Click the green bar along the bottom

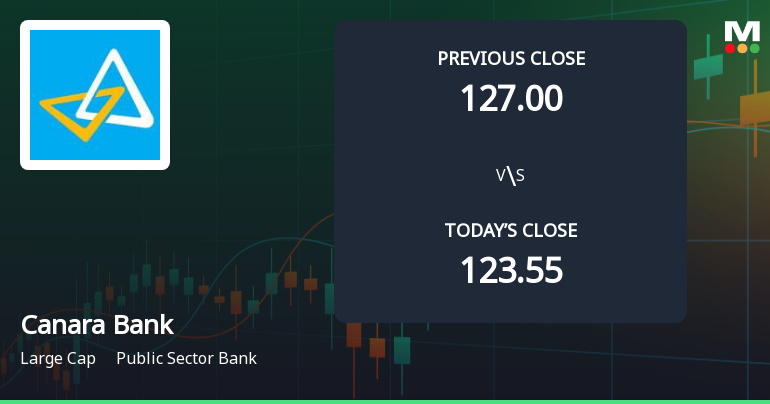385,400
